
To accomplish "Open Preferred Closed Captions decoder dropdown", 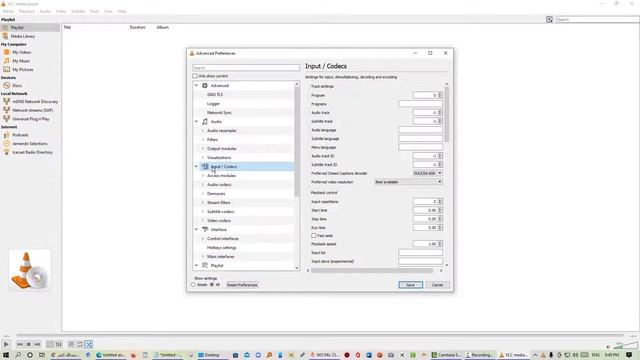I will (x=427, y=173).
